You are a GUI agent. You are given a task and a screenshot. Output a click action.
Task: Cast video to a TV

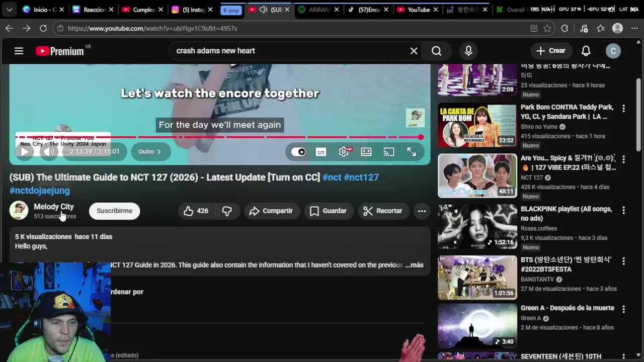coord(389,152)
